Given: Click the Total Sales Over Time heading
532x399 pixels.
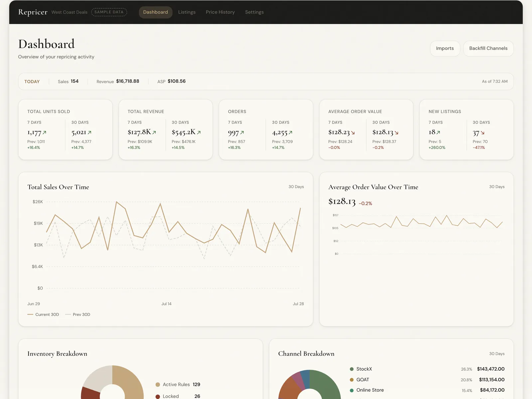Looking at the screenshot, I should 58,187.
